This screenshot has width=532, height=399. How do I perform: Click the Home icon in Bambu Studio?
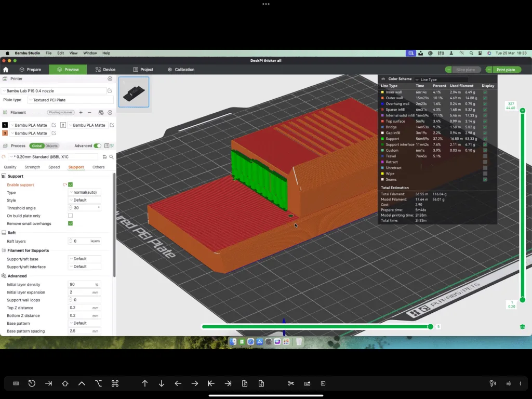coord(6,70)
